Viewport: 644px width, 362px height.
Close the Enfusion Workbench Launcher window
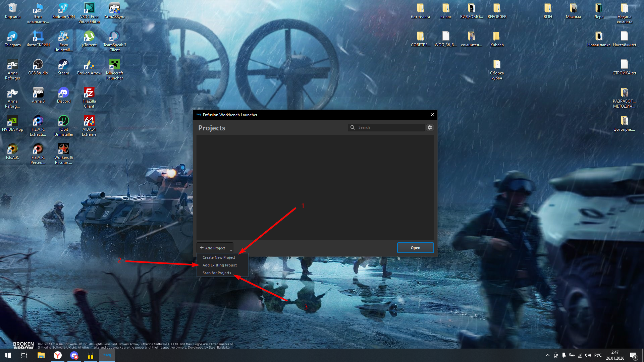click(432, 115)
